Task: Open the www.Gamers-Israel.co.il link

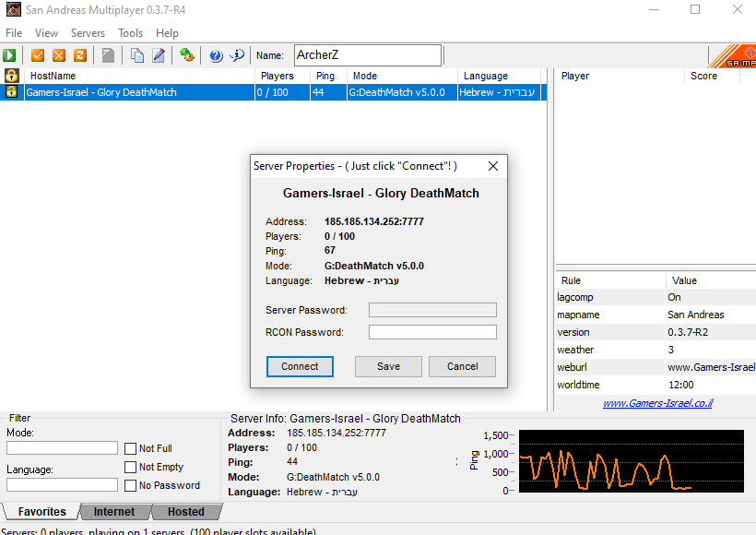Action: (657, 403)
